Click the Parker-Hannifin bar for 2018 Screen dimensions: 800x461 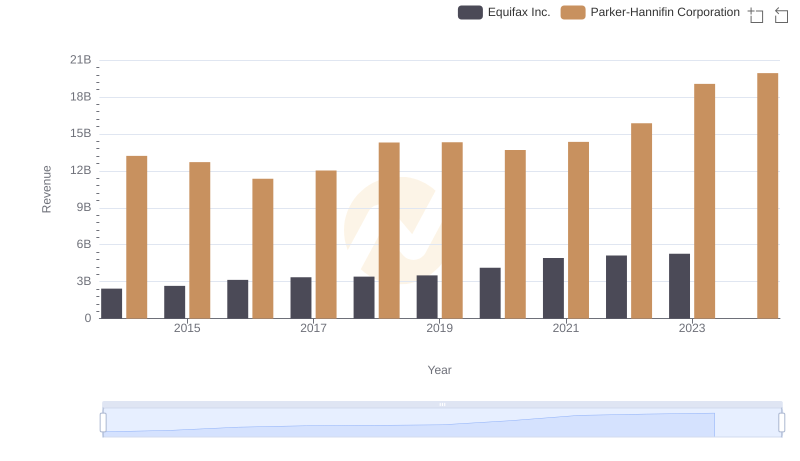pyautogui.click(x=389, y=230)
